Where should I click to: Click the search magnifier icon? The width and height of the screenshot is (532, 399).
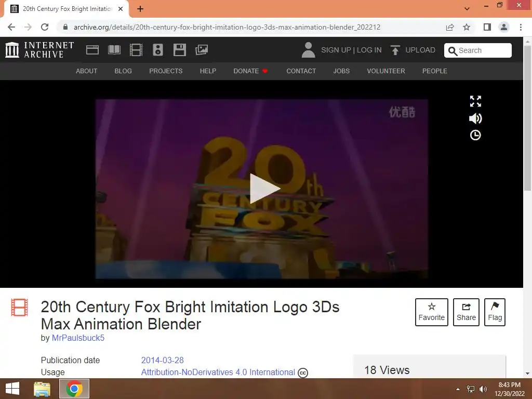click(453, 51)
